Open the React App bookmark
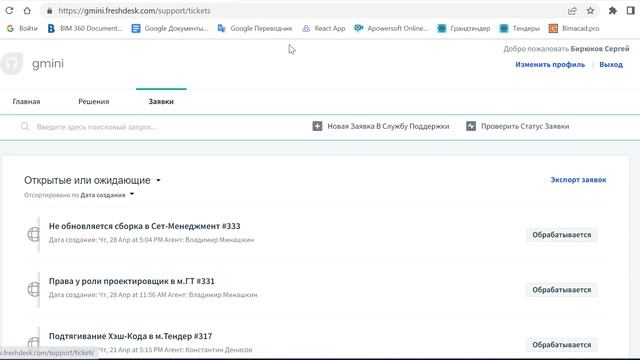 tap(324, 29)
